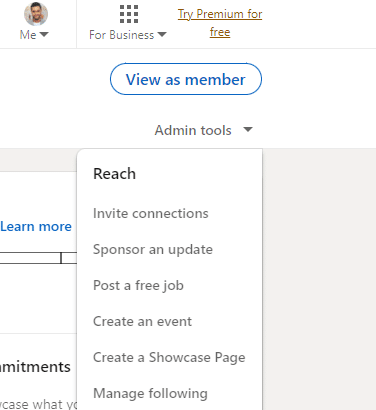Collapse the Admin tools dropdown
The width and height of the screenshot is (376, 410).
[203, 130]
